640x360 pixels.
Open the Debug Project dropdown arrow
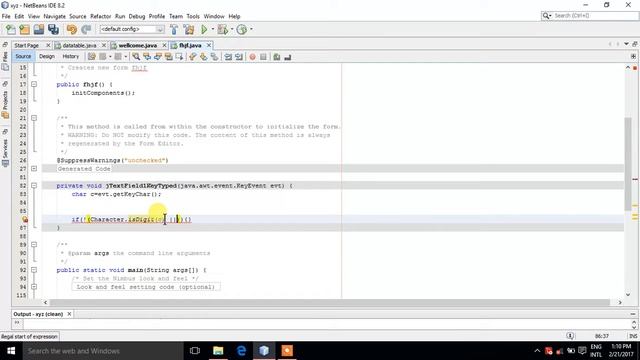(x=232, y=29)
